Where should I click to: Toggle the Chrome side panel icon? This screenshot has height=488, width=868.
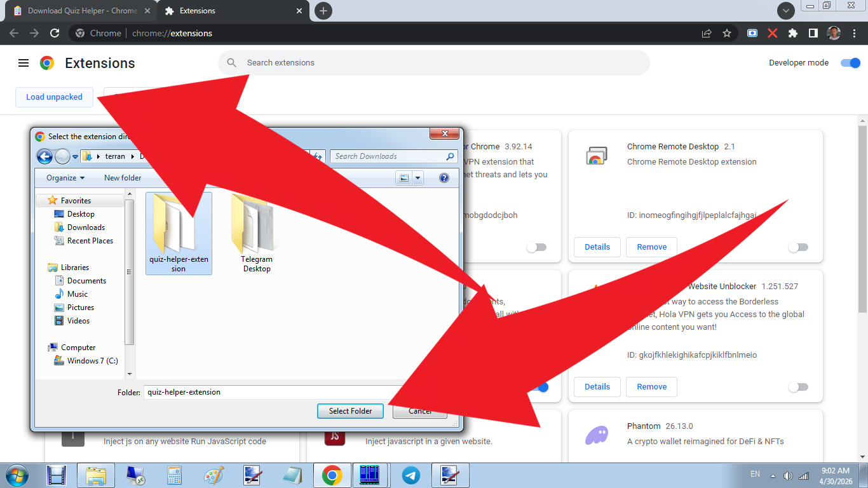(x=813, y=33)
